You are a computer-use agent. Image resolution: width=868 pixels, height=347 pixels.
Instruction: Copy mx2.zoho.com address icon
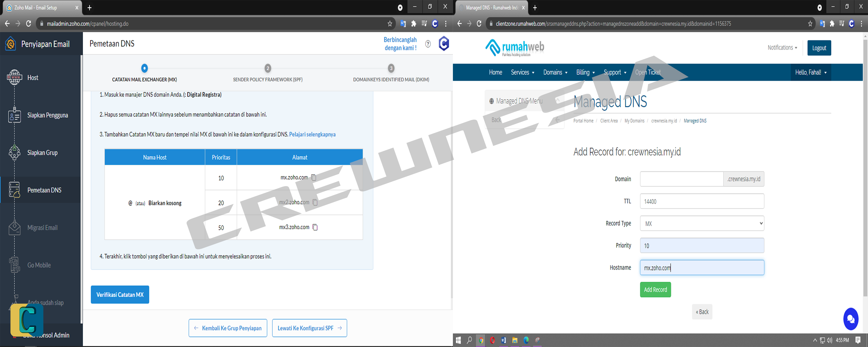click(x=315, y=202)
